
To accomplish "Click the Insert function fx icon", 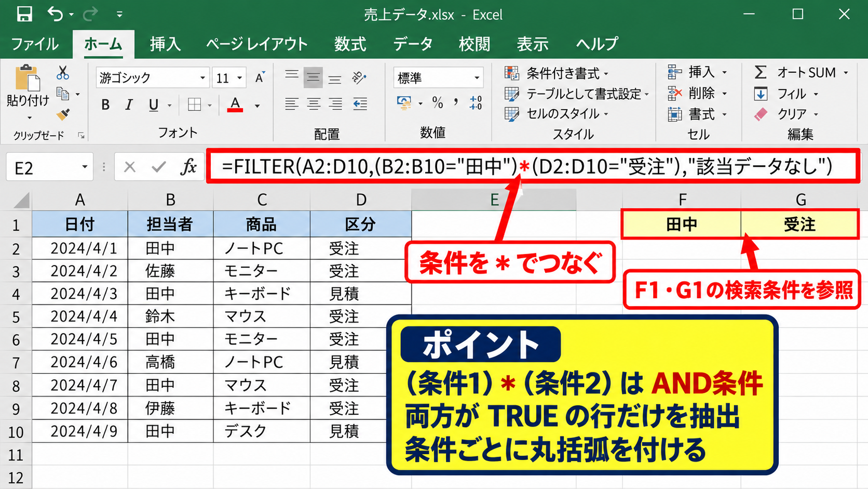I will (x=188, y=167).
